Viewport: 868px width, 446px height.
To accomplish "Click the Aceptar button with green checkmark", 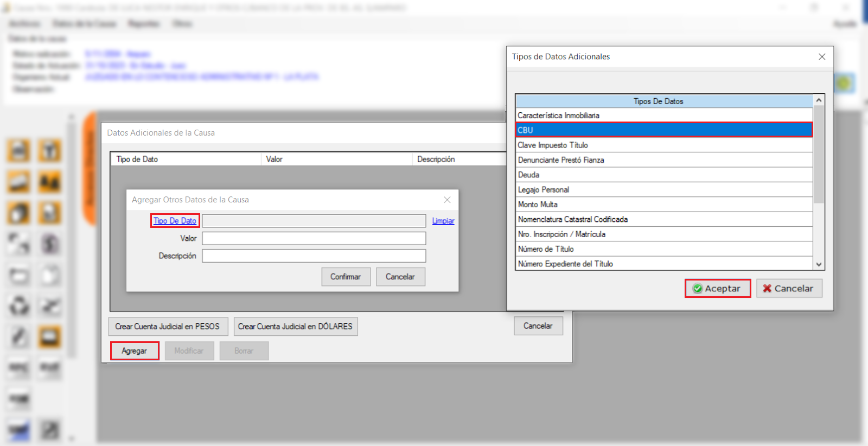I will [717, 289].
